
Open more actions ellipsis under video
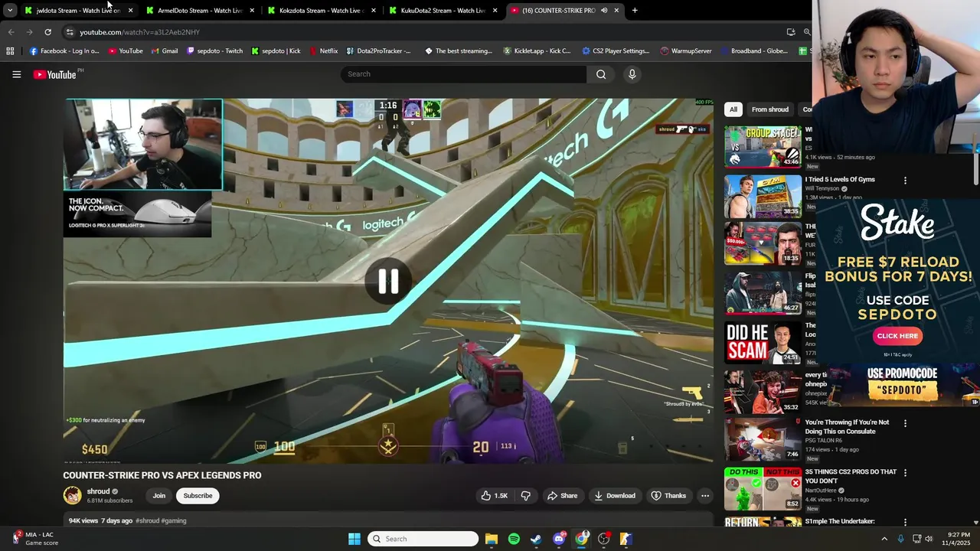(705, 496)
